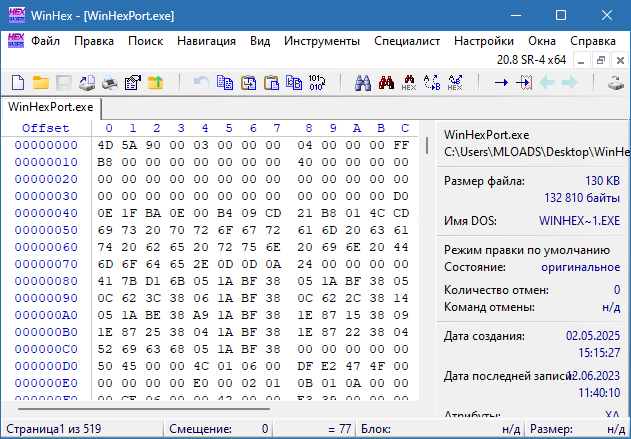This screenshot has width=631, height=439.
Task: Click the Страница 1 из 519 status field
Action: click(82, 429)
